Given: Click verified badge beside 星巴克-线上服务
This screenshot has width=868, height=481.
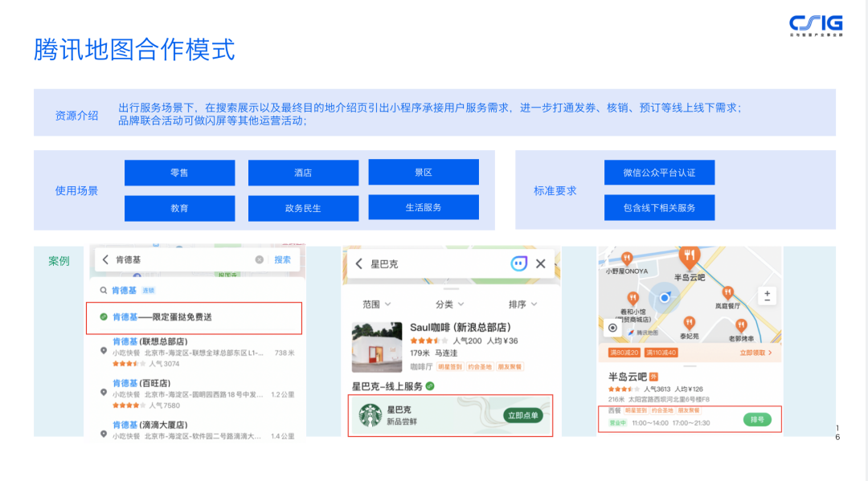Looking at the screenshot, I should coord(430,386).
